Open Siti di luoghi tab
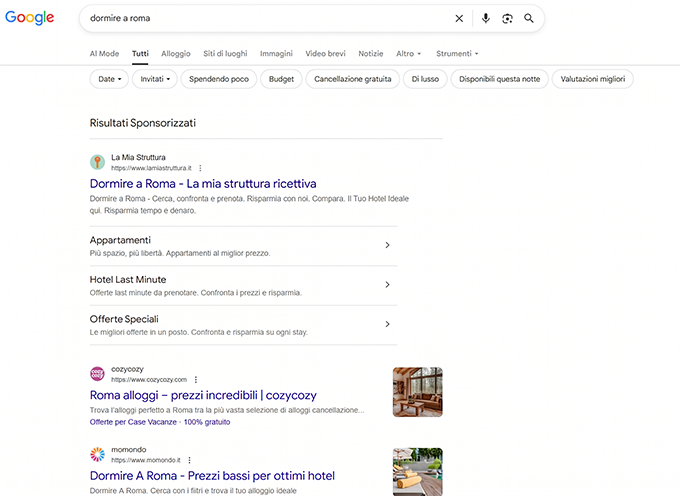Viewport: 680px width, 496px height. coord(225,53)
